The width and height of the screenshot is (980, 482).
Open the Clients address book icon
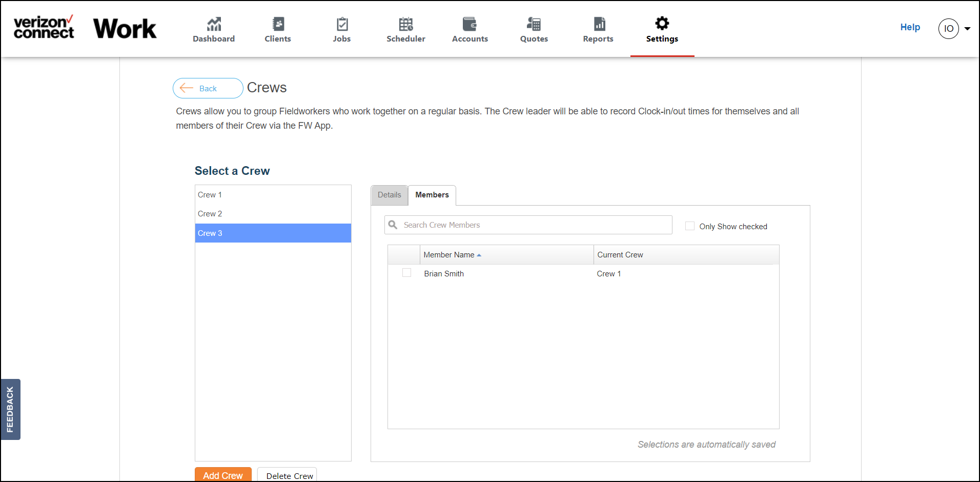[x=278, y=24]
